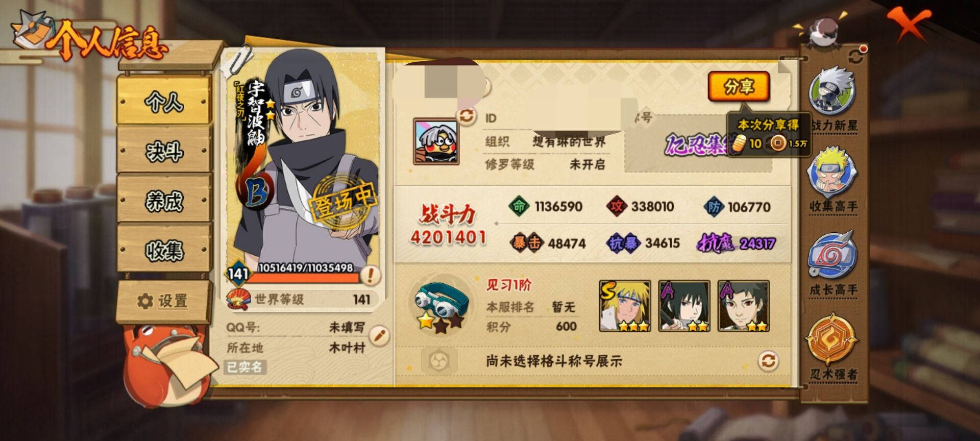Tap the avatar refresh arrows icon

coord(466,116)
